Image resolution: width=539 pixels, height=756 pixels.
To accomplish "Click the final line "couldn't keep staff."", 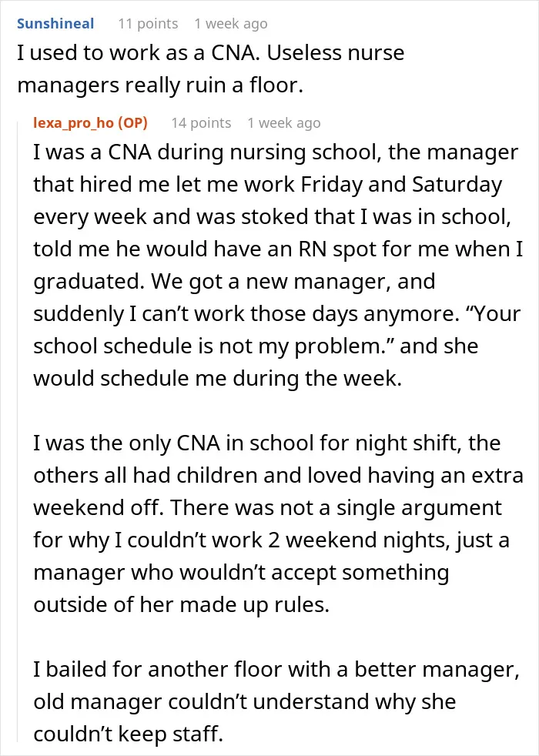I will tap(129, 734).
